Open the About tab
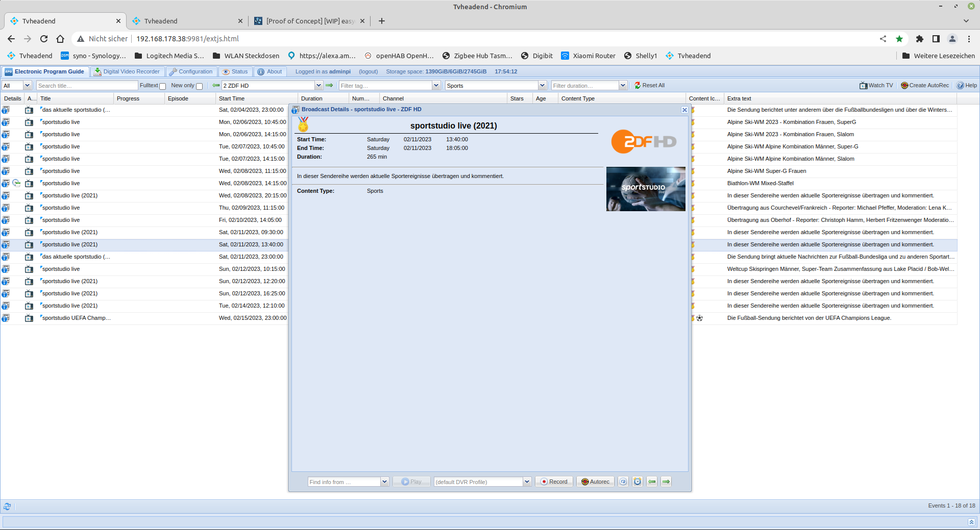The image size is (980, 530). [270, 72]
